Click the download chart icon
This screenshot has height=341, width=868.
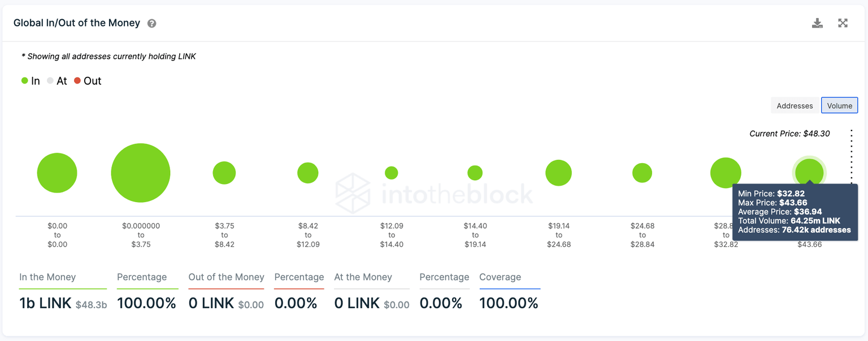817,23
